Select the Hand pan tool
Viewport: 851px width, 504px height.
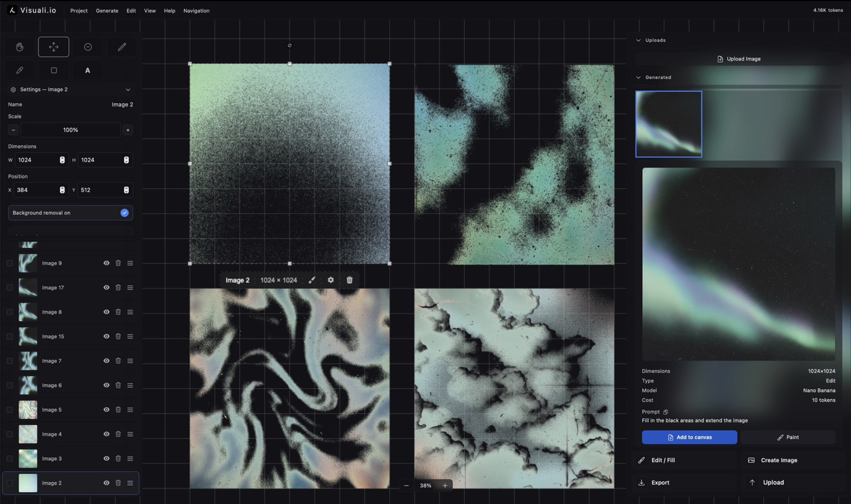(19, 47)
